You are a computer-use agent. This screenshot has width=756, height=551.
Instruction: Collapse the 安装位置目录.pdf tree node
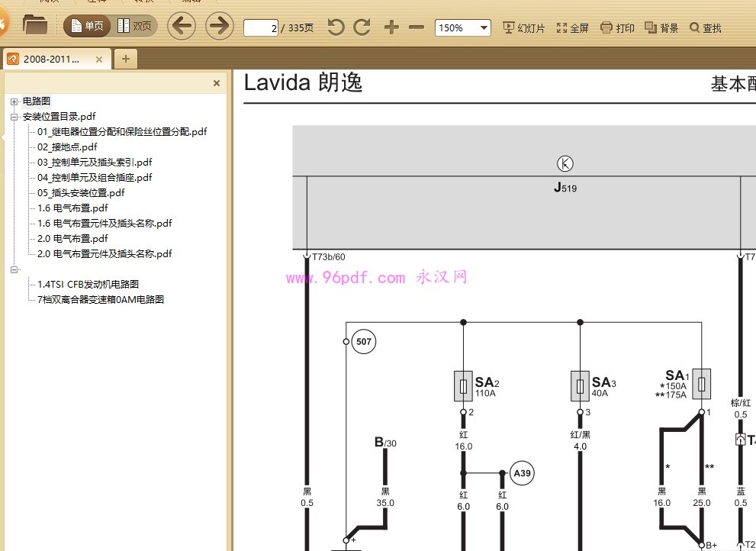(x=14, y=117)
